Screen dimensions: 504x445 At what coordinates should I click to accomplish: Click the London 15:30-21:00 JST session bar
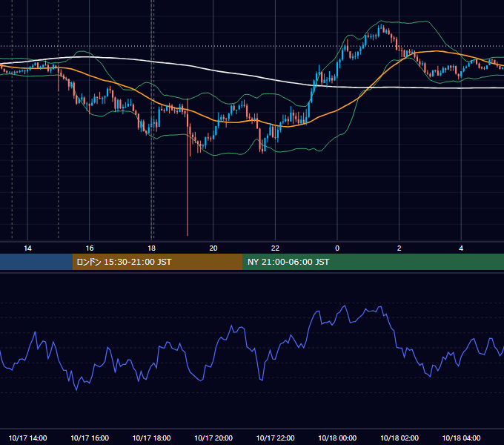[x=157, y=262]
